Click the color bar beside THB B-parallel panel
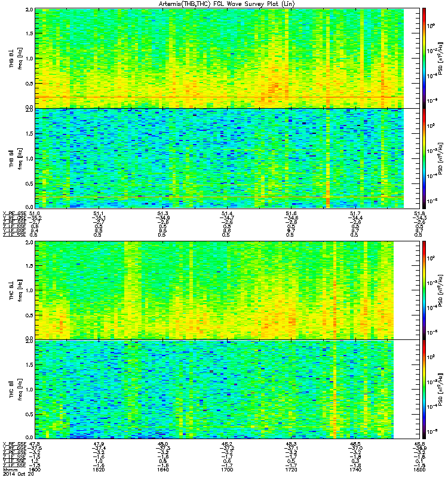 tap(424, 158)
